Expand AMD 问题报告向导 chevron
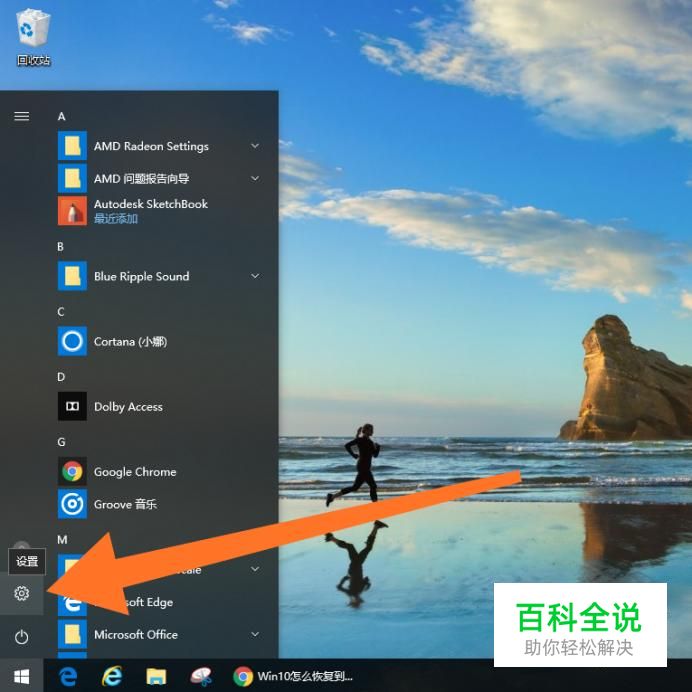This screenshot has width=692, height=692. (x=255, y=178)
